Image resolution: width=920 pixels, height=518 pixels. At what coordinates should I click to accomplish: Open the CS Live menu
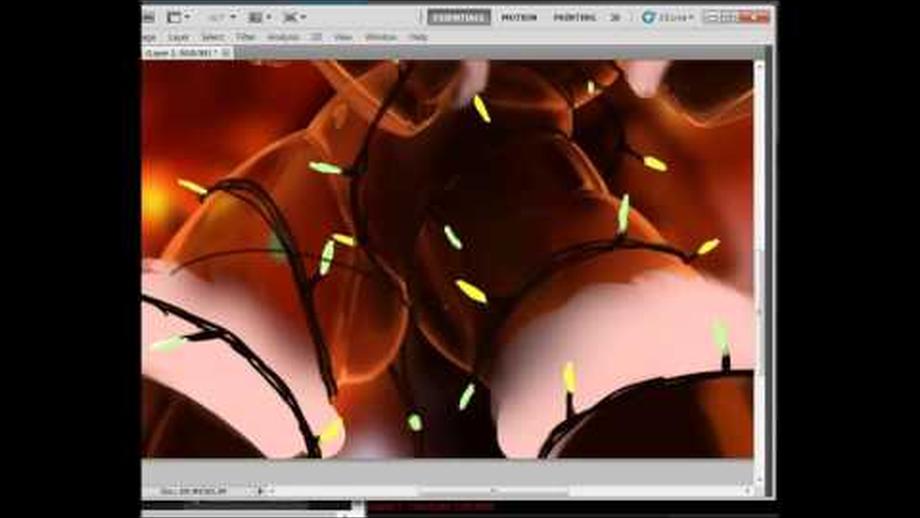pyautogui.click(x=667, y=18)
